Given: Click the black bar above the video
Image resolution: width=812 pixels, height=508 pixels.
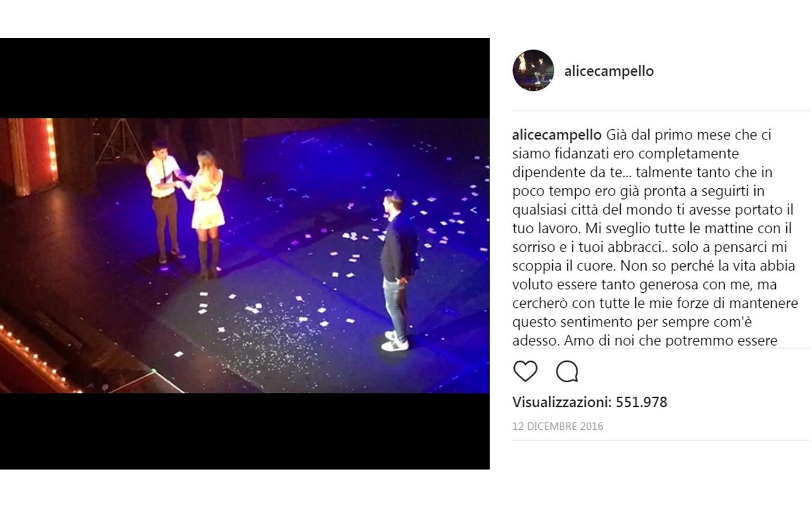Looking at the screenshot, I should (x=245, y=78).
